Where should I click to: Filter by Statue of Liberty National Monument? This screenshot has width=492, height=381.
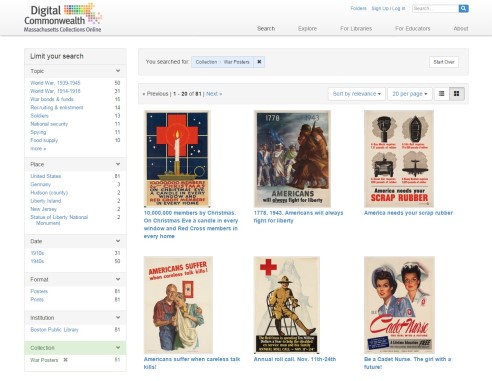[x=59, y=220]
